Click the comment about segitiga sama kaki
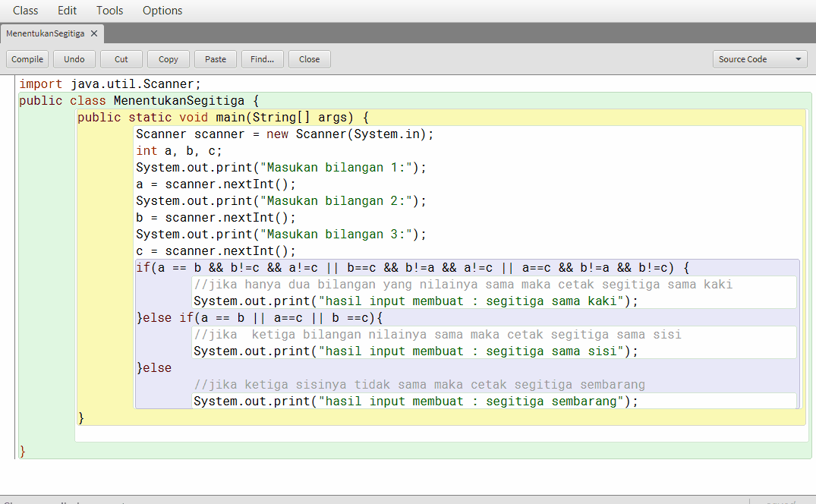 [463, 284]
